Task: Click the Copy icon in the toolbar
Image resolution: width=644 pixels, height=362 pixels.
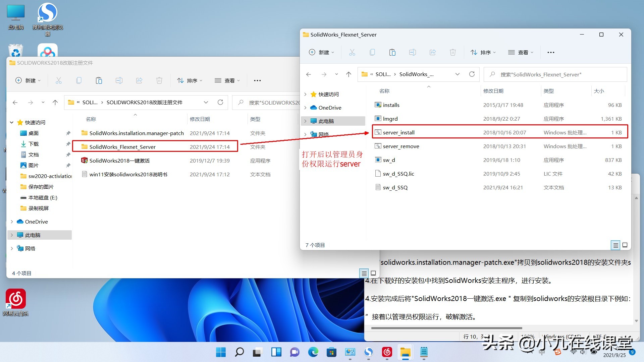Action: pos(372,52)
